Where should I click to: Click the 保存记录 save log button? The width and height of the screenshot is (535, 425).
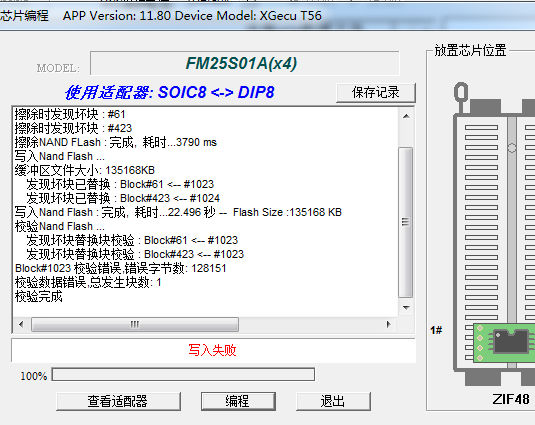pos(376,92)
